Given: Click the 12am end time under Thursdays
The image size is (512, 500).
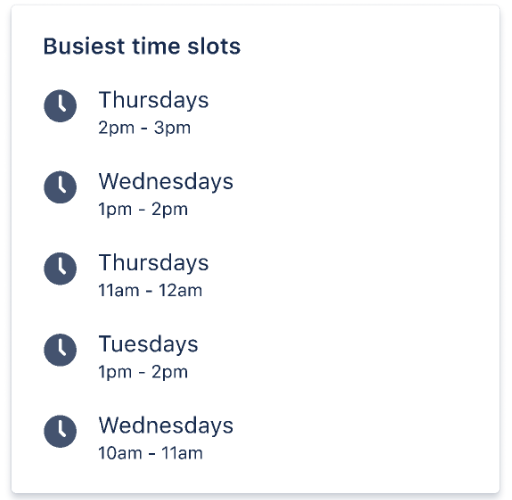Looking at the screenshot, I should click(181, 290).
